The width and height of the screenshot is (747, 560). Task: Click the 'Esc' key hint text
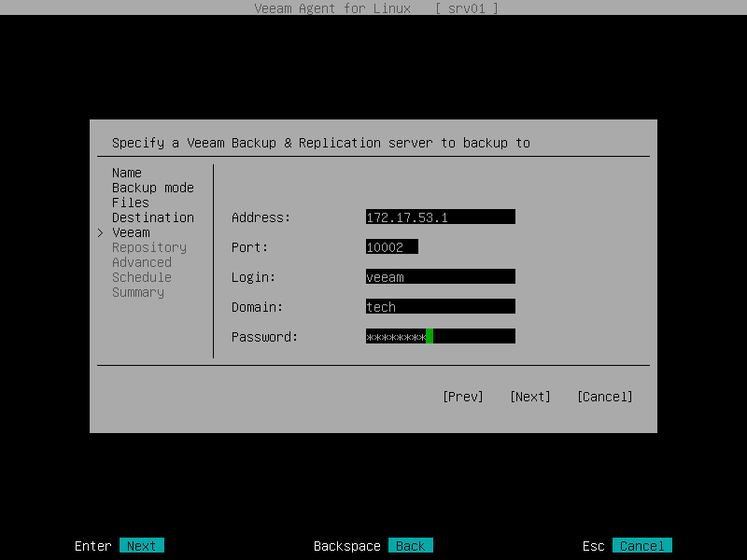(594, 546)
